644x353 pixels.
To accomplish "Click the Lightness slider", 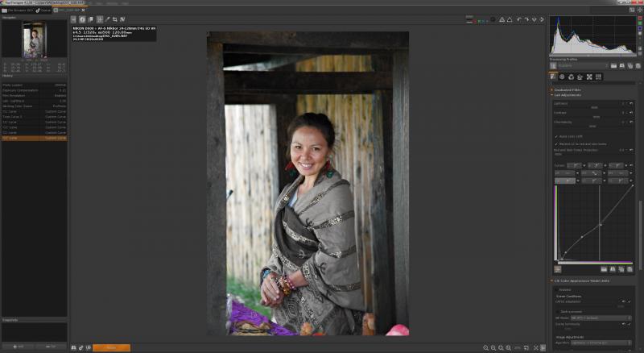I will point(593,105).
